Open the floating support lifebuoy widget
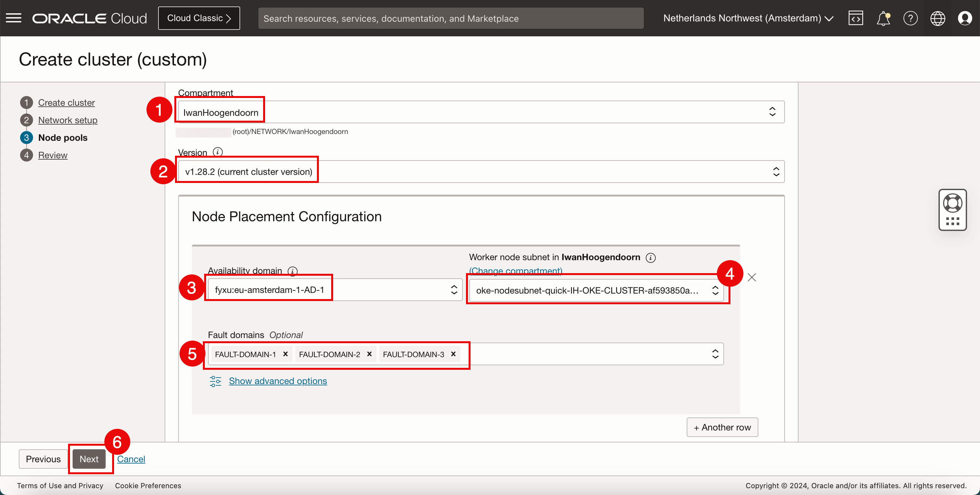 [x=952, y=204]
